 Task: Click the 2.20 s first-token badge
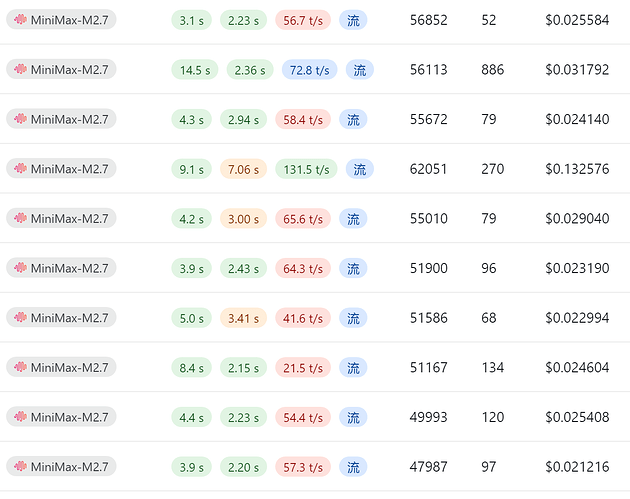click(243, 467)
